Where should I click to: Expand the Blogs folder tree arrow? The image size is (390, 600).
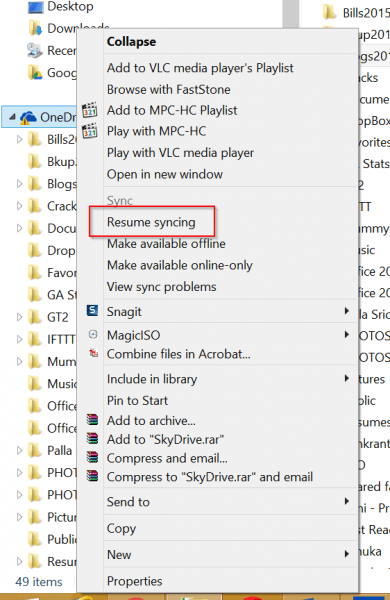point(19,184)
